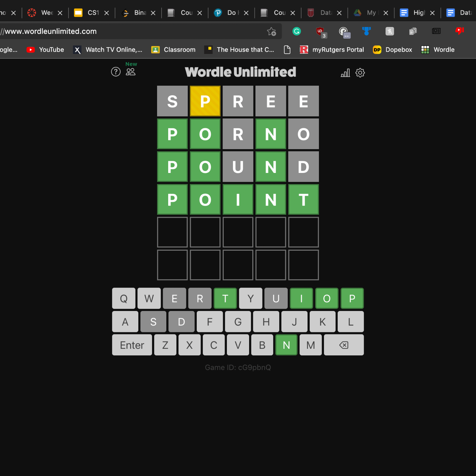Screen dimensions: 476x476
Task: Click the Game ID: cG9pbnQ text
Action: pos(238,367)
